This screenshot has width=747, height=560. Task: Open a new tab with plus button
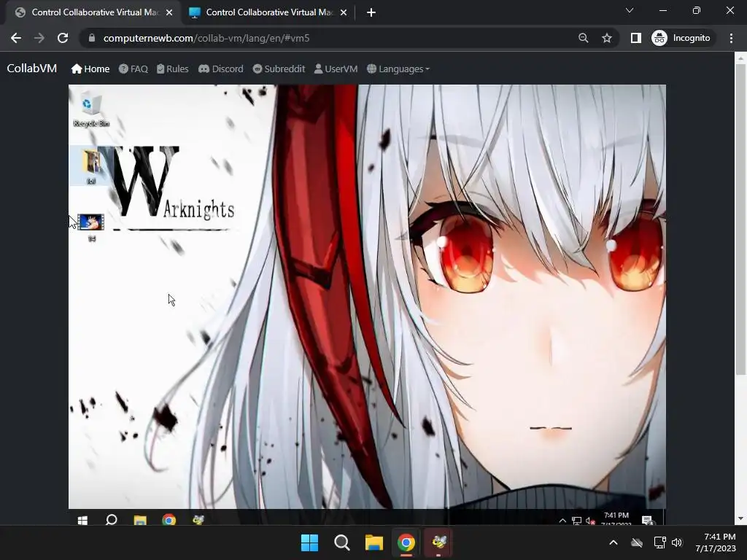pos(371,12)
